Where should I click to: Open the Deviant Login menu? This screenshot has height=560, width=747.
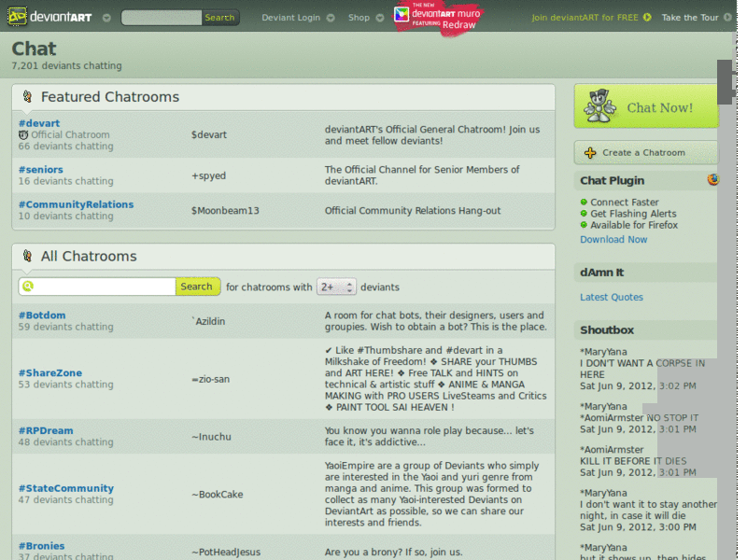click(290, 18)
